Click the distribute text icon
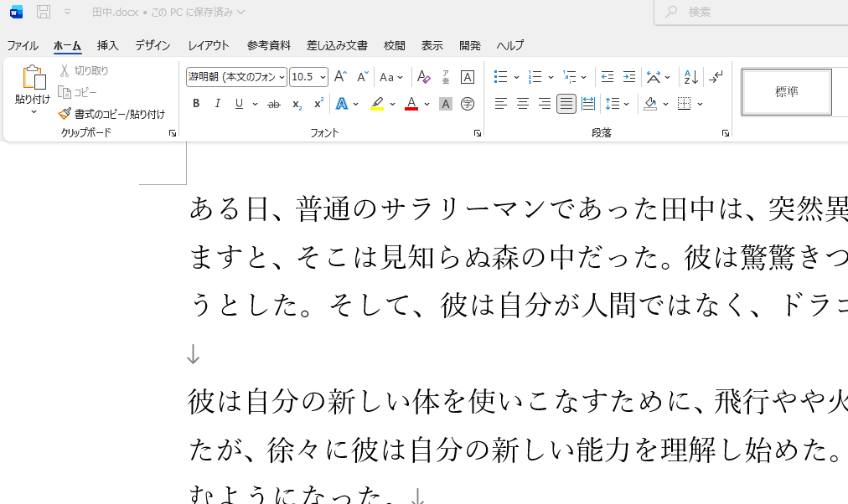The height and width of the screenshot is (504, 848). [x=588, y=104]
